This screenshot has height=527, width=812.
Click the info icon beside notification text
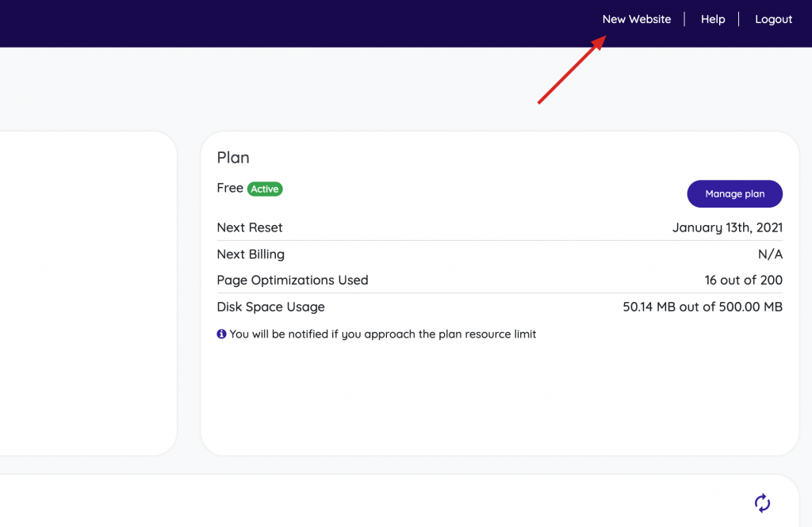tap(222, 334)
